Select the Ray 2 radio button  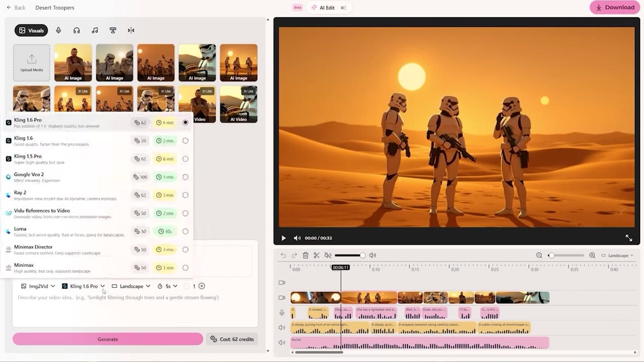[186, 195]
